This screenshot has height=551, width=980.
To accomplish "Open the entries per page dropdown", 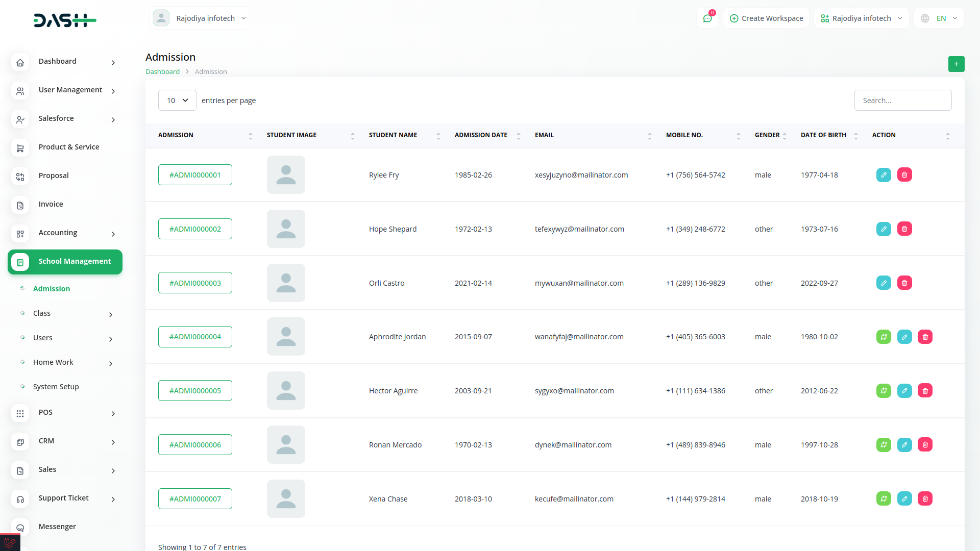I will [x=177, y=101].
